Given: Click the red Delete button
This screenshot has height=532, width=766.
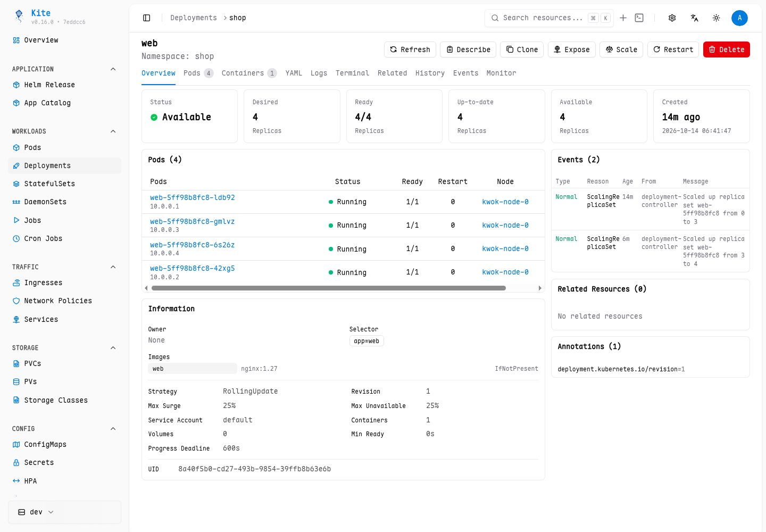Looking at the screenshot, I should click(x=727, y=49).
